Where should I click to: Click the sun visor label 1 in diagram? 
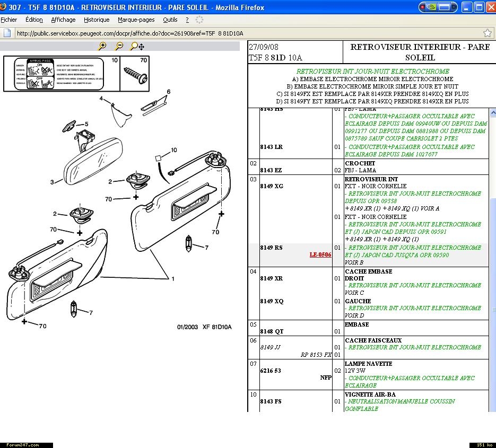[173, 279]
